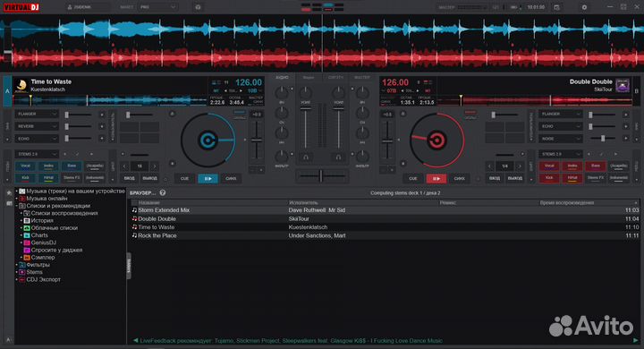
Task: Sort by Исполнитель column header
Action: 303,202
